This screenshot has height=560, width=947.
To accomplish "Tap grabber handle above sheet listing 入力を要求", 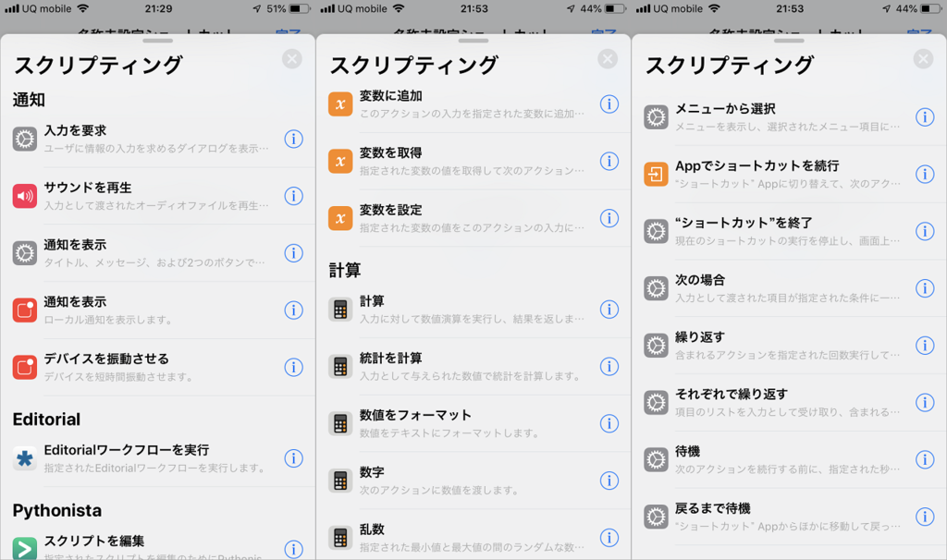I will tap(157, 41).
